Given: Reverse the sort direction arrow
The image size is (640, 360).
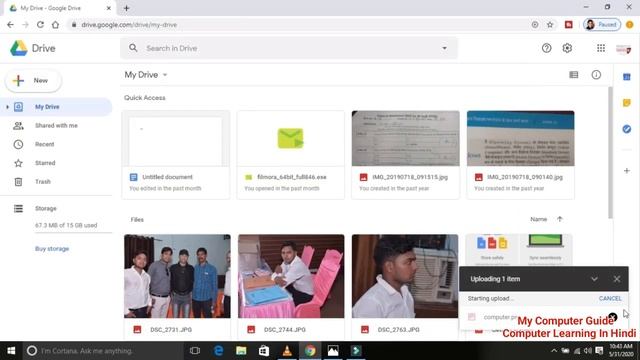Looking at the screenshot, I should coord(560,219).
